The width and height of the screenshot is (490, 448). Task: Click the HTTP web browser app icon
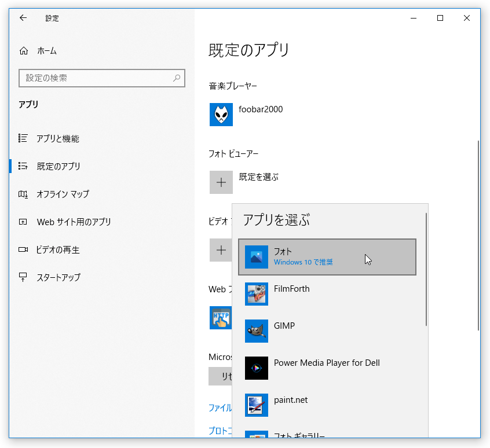coord(221,318)
